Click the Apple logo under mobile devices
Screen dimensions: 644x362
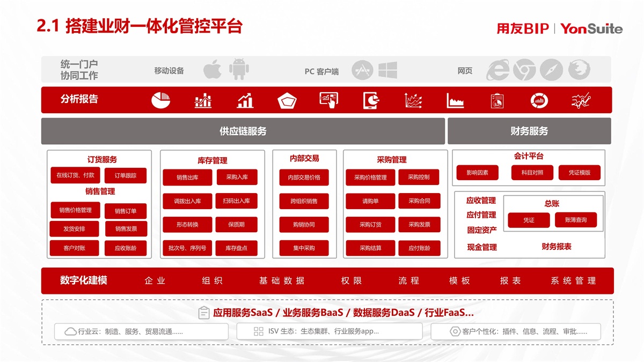[x=213, y=70]
